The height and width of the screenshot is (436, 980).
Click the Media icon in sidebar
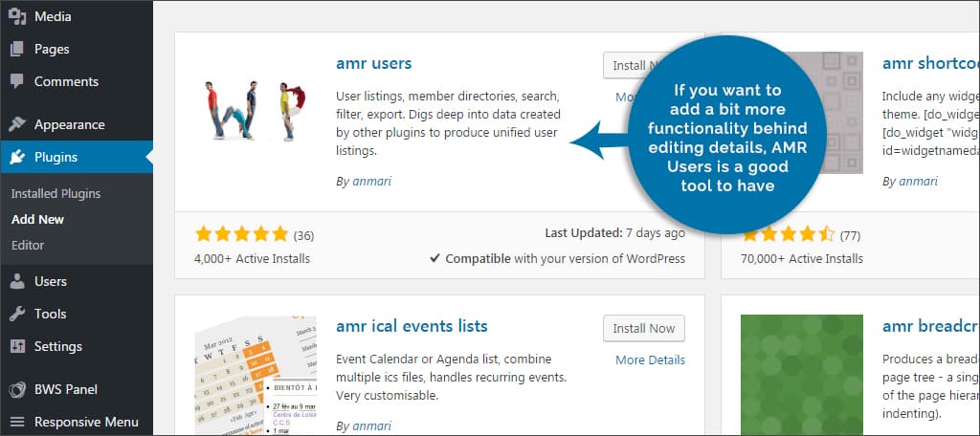tap(17, 16)
